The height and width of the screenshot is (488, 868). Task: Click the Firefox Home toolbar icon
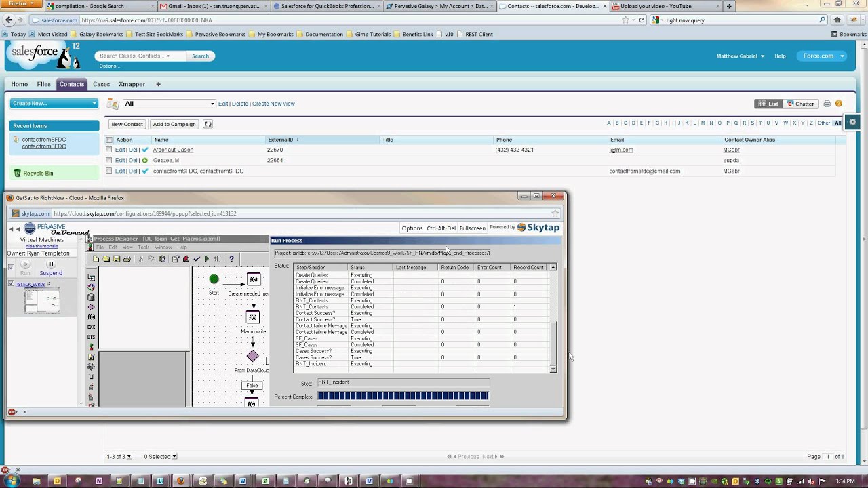click(837, 20)
